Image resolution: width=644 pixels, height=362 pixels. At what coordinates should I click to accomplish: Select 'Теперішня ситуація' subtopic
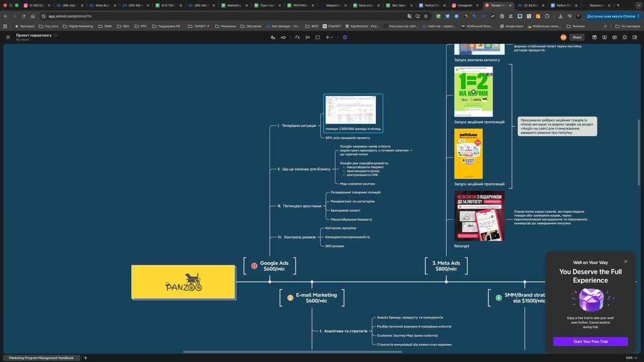(296, 126)
